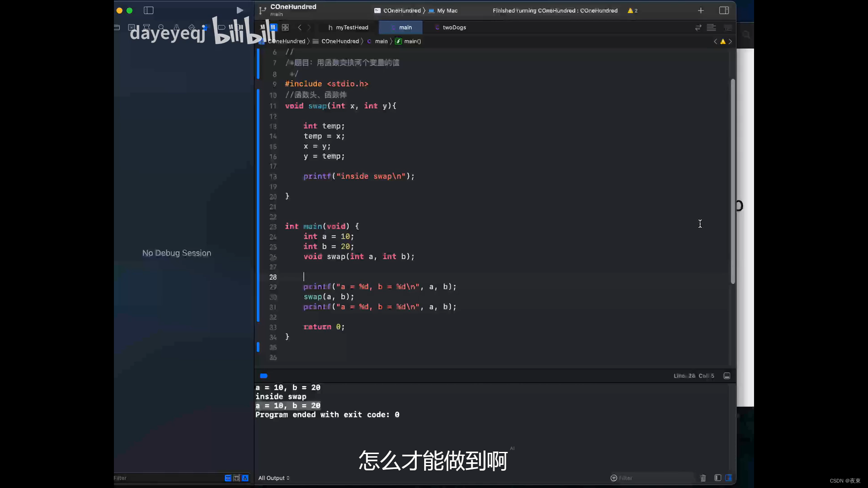Open a new tab with the plus button
The height and width of the screenshot is (488, 868).
click(x=700, y=10)
